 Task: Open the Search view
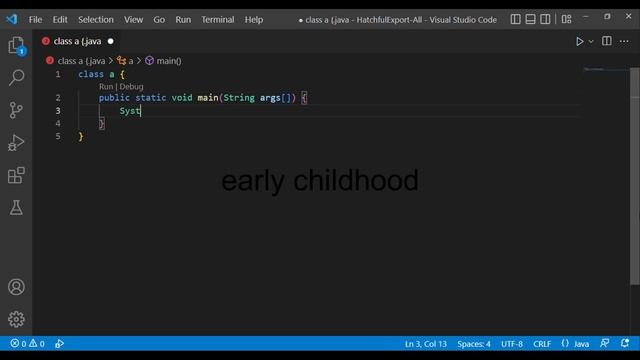pos(16,77)
